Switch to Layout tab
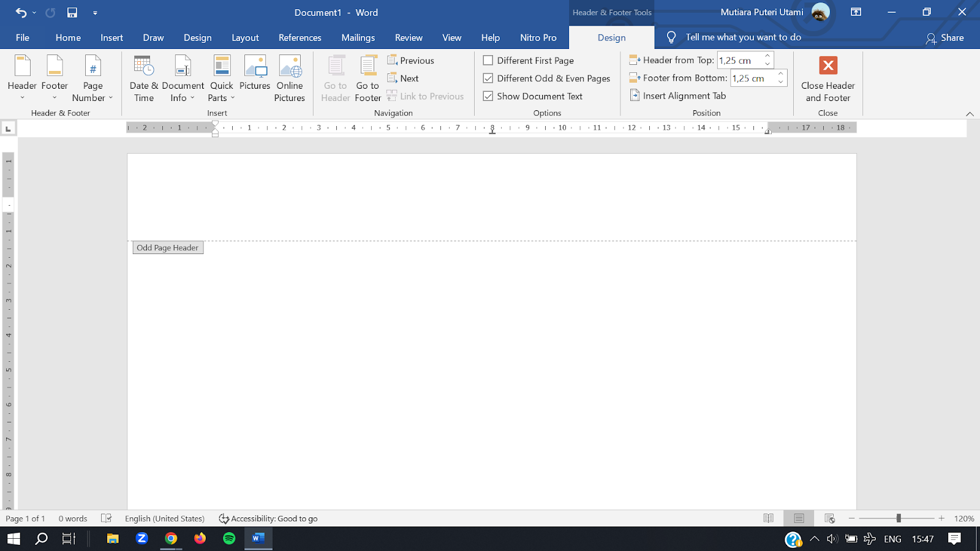 245,37
